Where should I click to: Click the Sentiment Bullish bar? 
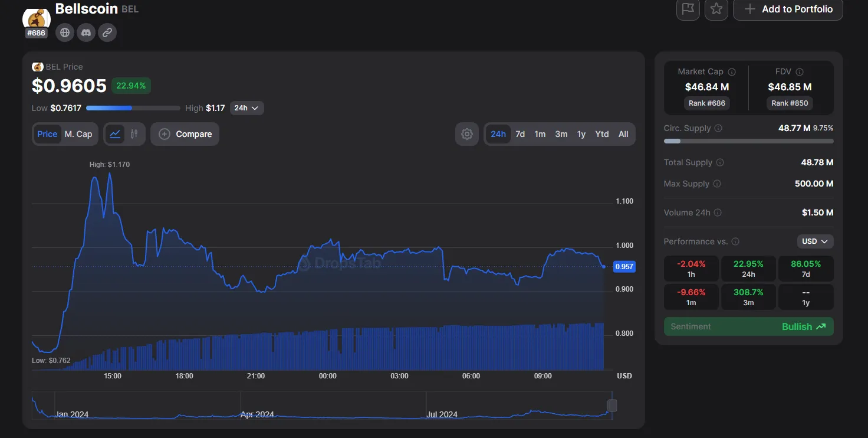click(x=749, y=326)
